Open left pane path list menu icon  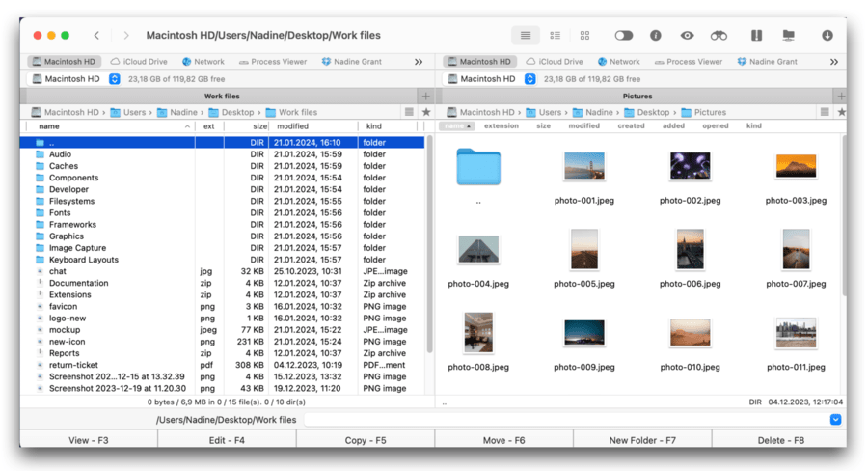(409, 112)
